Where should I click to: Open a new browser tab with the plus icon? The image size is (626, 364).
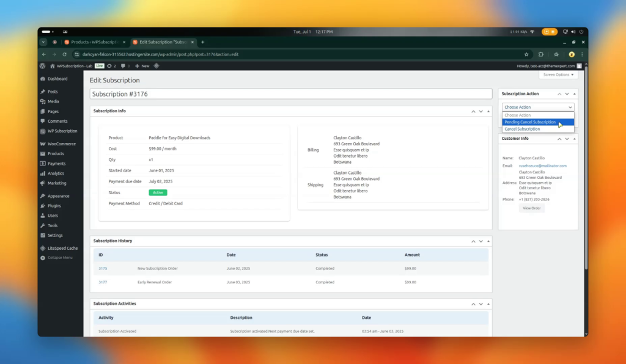pyautogui.click(x=203, y=42)
